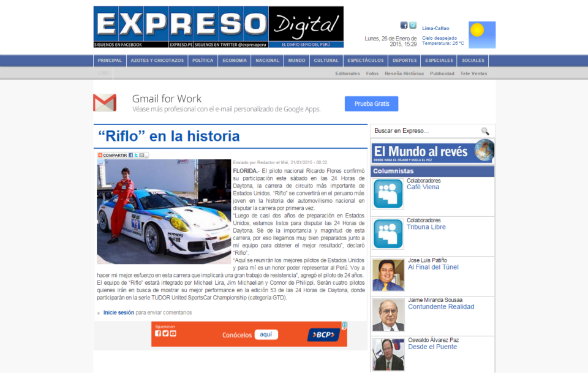Click the El Mundo al revés banner

coord(432,152)
